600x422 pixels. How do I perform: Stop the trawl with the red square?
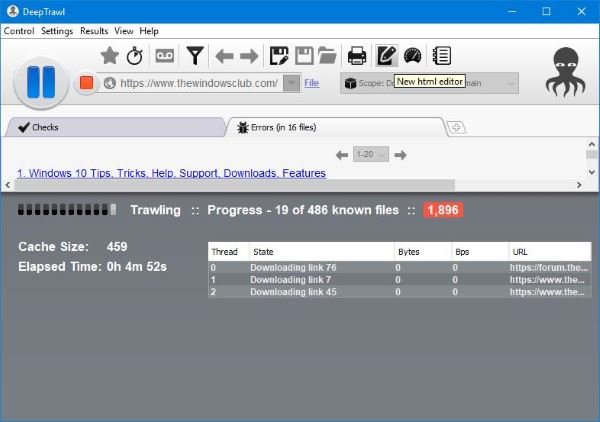86,83
